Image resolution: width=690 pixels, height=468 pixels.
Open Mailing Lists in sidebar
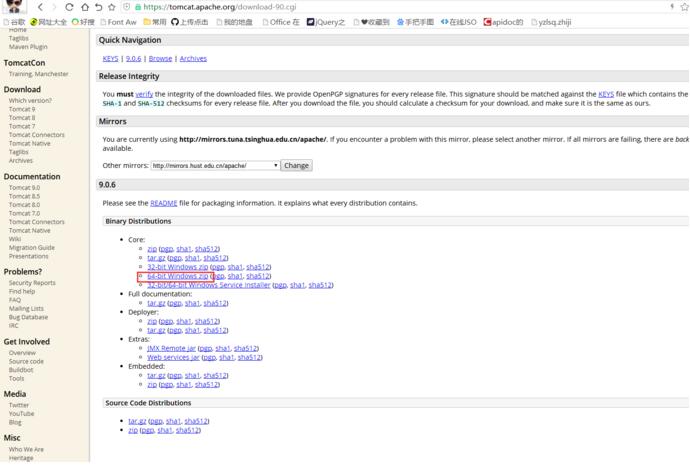point(26,309)
